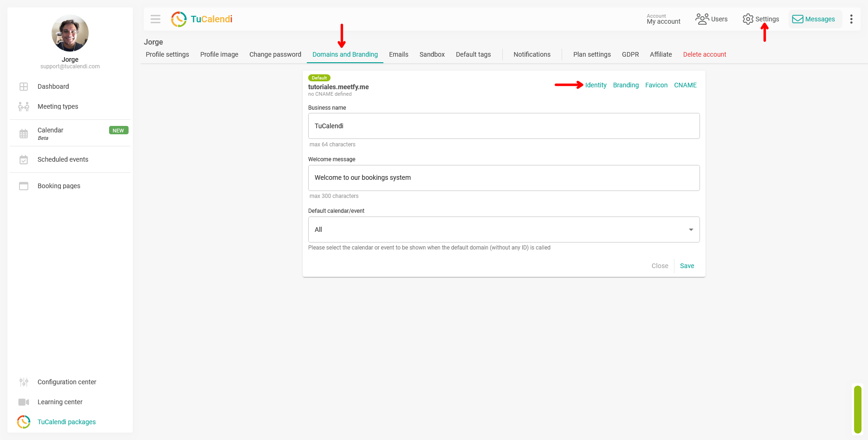Click the Calendar sidebar icon
This screenshot has width=868, height=440.
click(24, 134)
